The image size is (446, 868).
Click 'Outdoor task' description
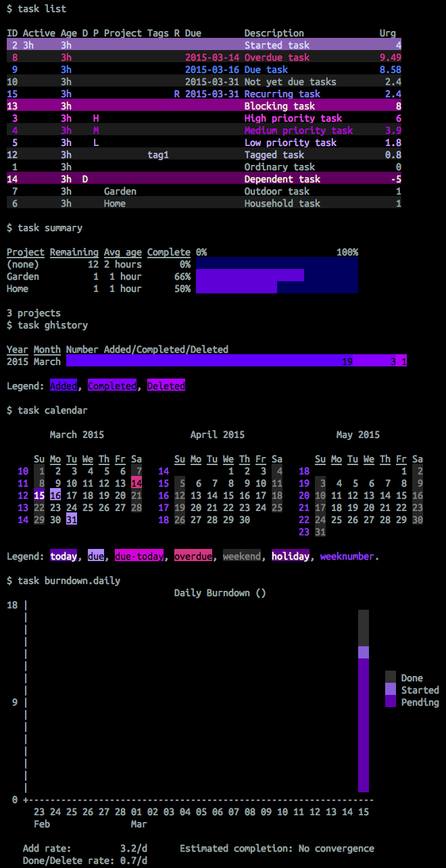[x=276, y=191]
